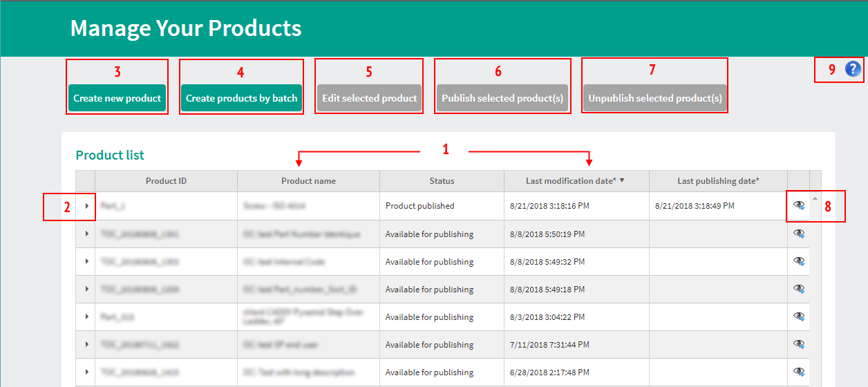Screen dimensions: 868x387
Task: Expand the row modified 8/3/2018 3:04:22 PM
Action: pyautogui.click(x=86, y=317)
